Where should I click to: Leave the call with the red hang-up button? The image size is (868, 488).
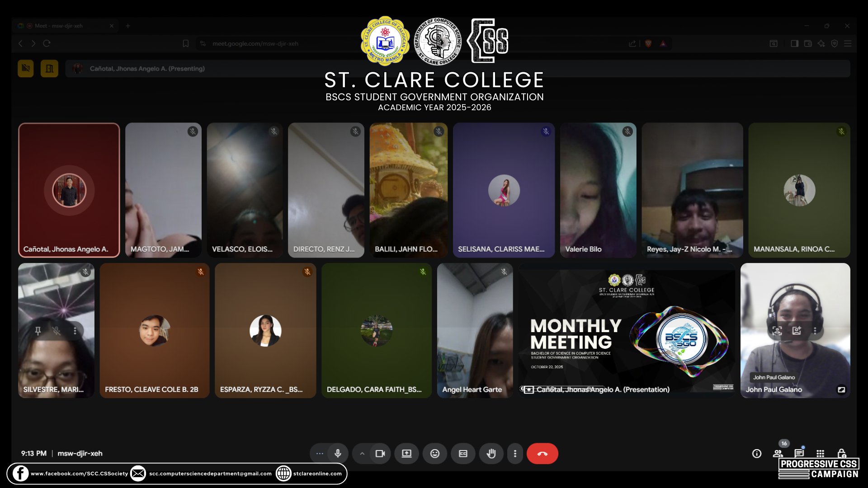click(542, 454)
